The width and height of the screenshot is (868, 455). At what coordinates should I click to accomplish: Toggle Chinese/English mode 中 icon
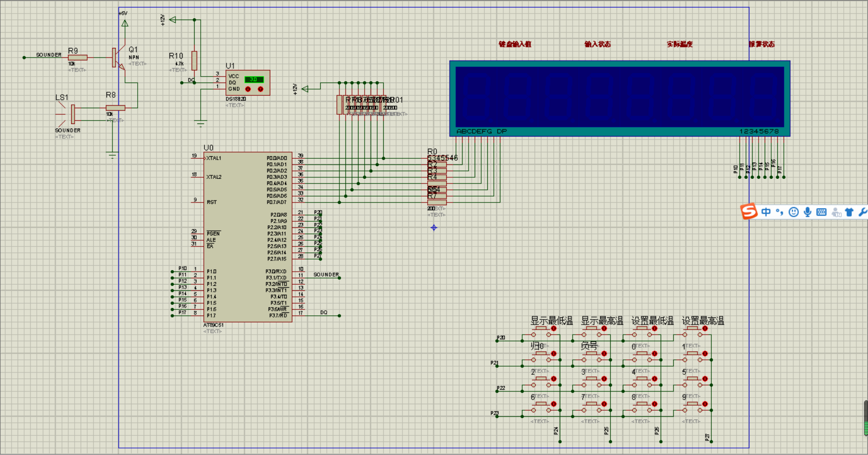pos(766,212)
